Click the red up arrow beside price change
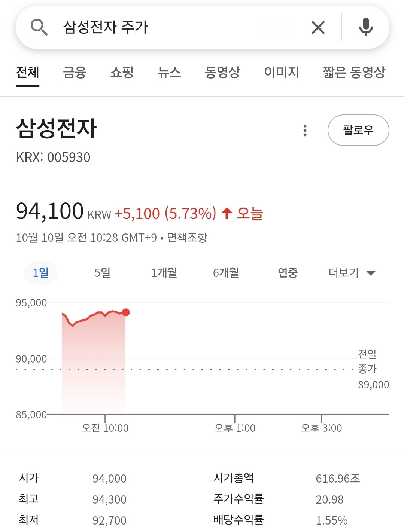Image resolution: width=404 pixels, height=532 pixels. point(227,213)
